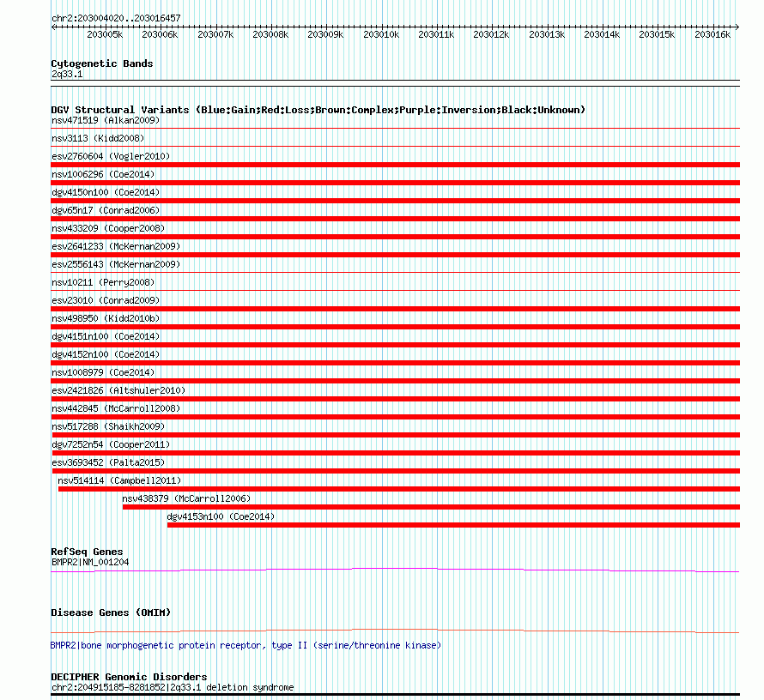Click the 203013k ruler position
Image resolution: width=764 pixels, height=700 pixels.
click(x=547, y=34)
